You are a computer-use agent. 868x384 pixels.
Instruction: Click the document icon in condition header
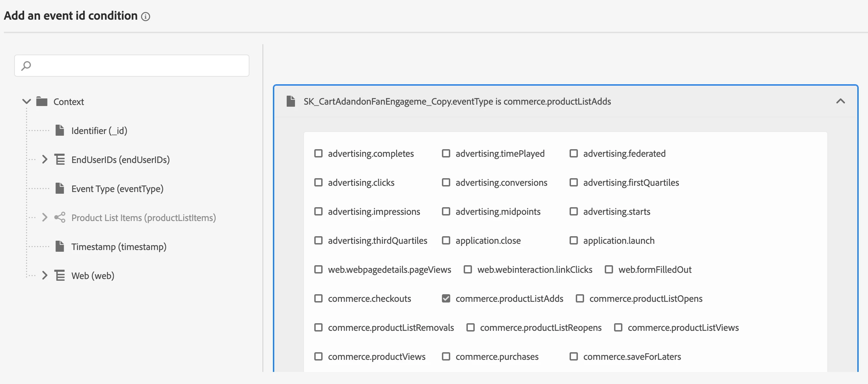tap(291, 102)
